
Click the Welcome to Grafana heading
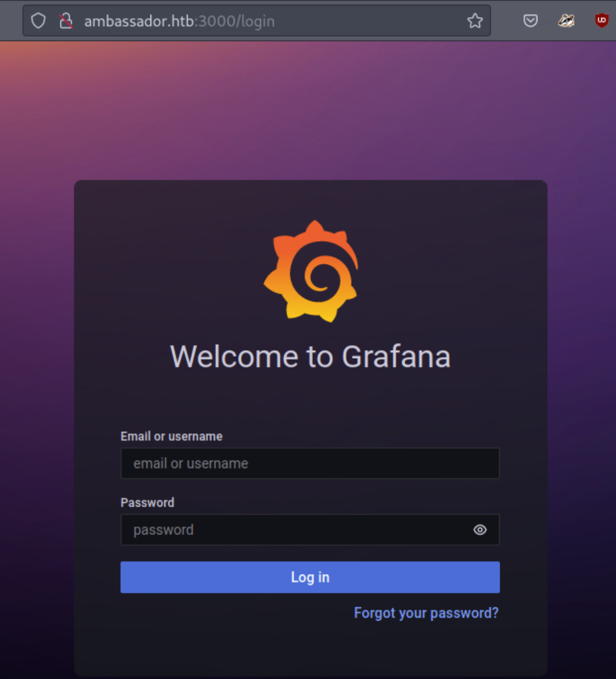310,357
